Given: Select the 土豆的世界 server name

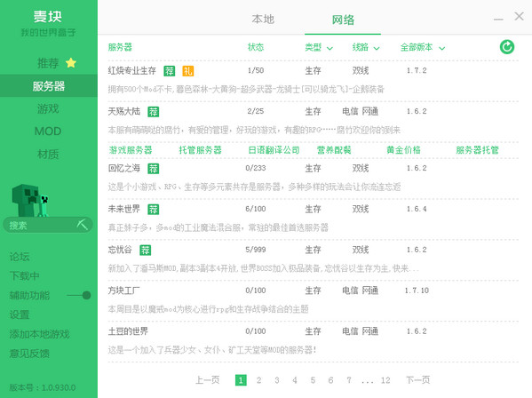Looking at the screenshot, I should click(128, 331).
